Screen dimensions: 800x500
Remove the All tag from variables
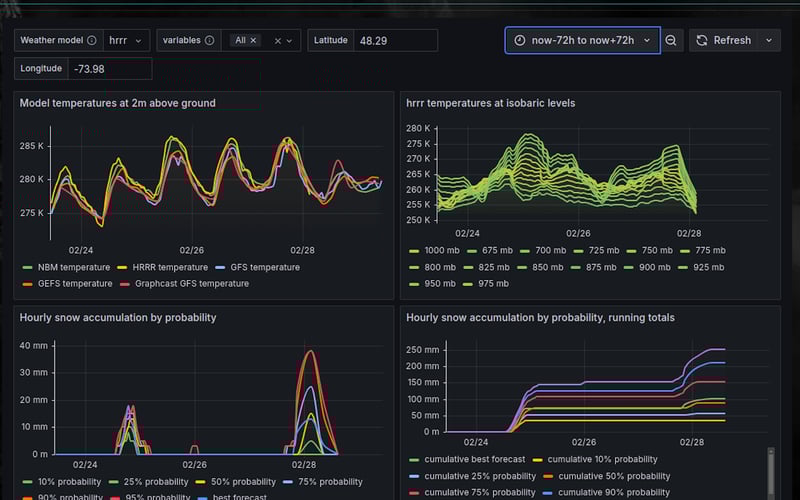click(253, 40)
